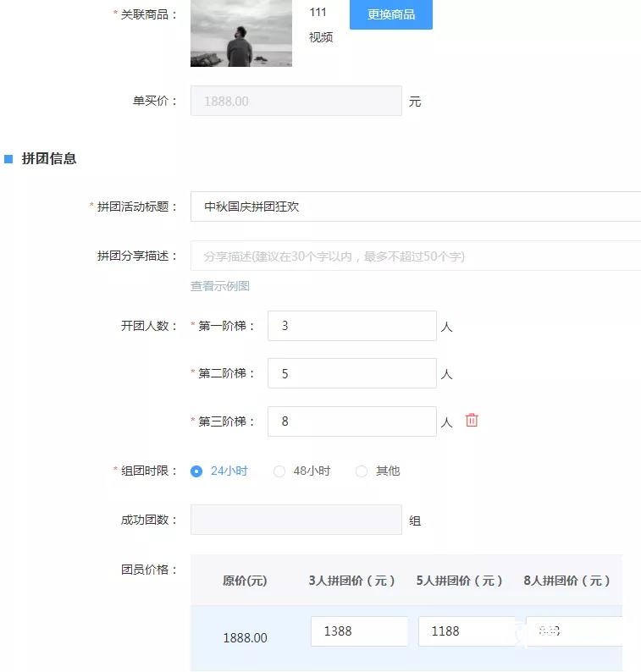Click the associated product thumbnail image

coord(241,33)
